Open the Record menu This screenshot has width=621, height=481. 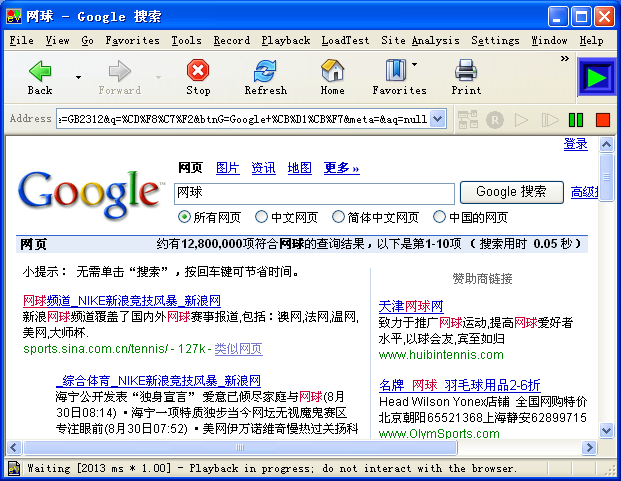pos(232,40)
